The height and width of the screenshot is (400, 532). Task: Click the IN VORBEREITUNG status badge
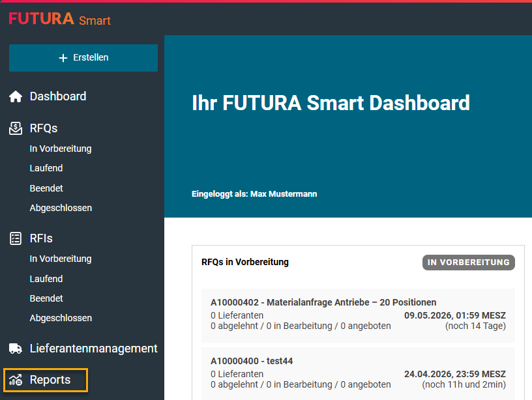pyautogui.click(x=469, y=263)
